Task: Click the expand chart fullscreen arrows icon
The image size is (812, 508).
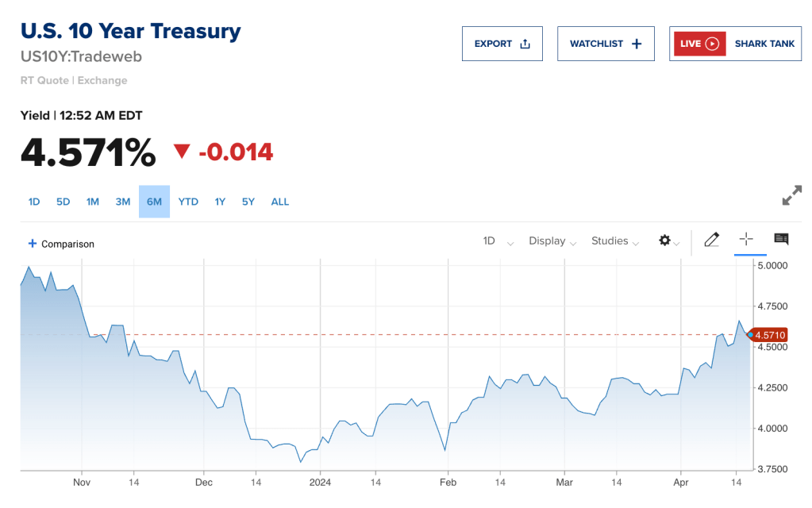Action: [791, 195]
